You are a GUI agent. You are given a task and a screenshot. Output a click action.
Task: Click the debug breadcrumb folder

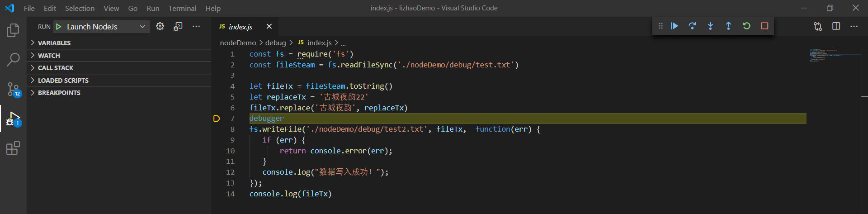tap(275, 43)
